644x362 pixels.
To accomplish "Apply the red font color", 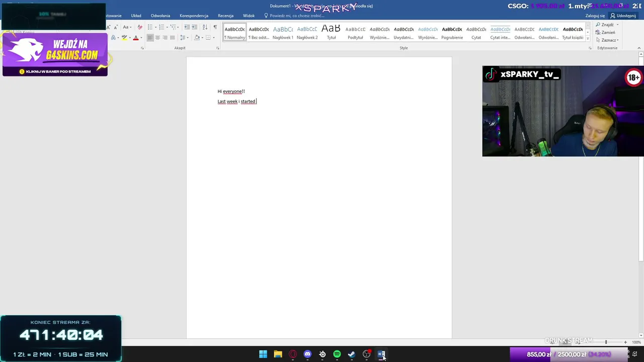I will pos(136,38).
